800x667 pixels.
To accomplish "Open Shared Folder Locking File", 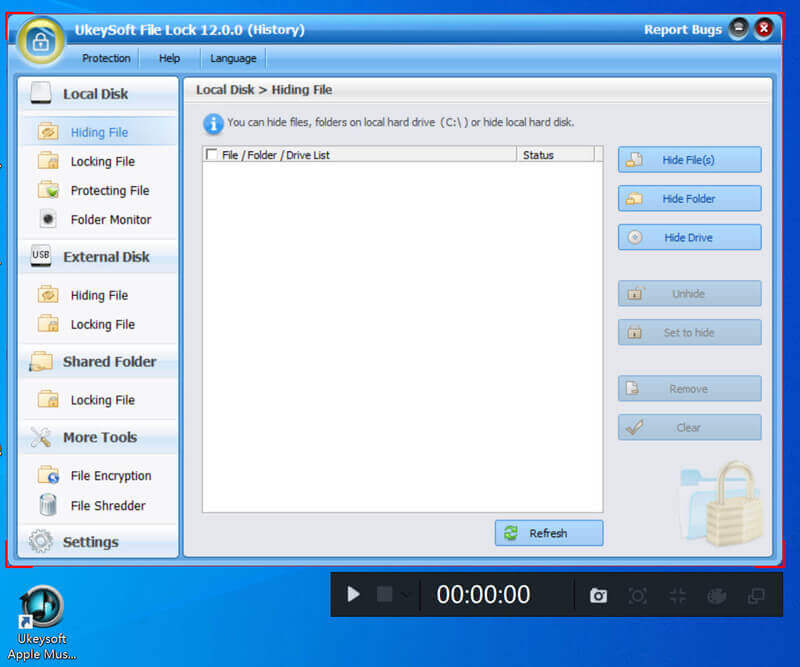I will [x=103, y=400].
